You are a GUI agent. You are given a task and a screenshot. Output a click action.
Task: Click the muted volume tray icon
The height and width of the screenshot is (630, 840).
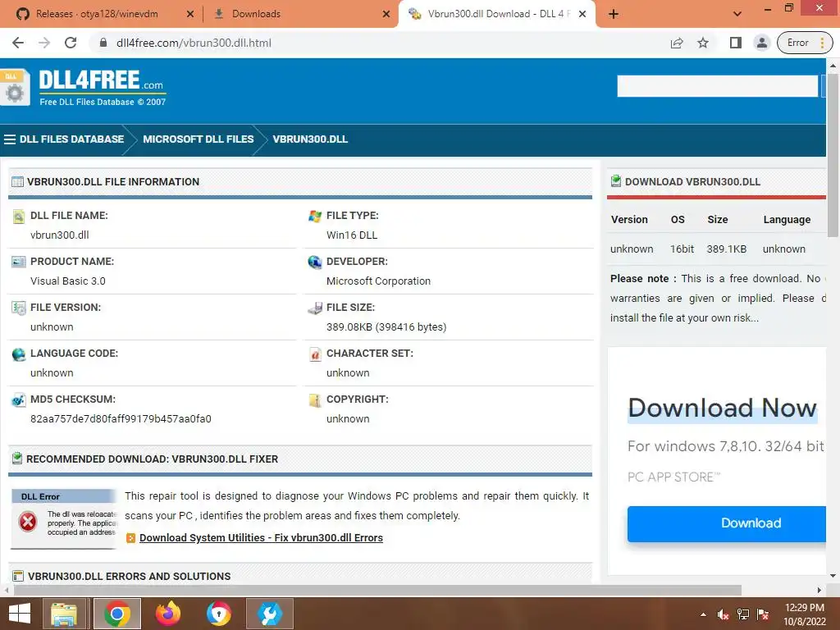[x=724, y=614]
